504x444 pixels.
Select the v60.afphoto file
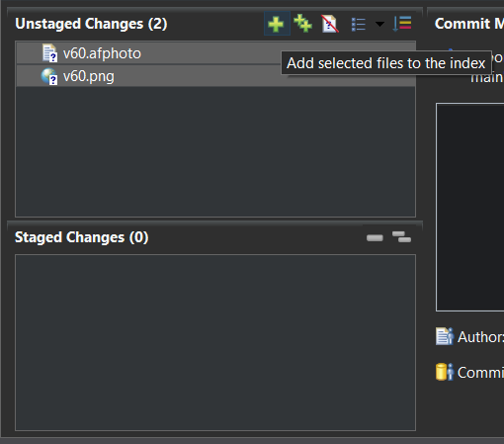click(215, 53)
